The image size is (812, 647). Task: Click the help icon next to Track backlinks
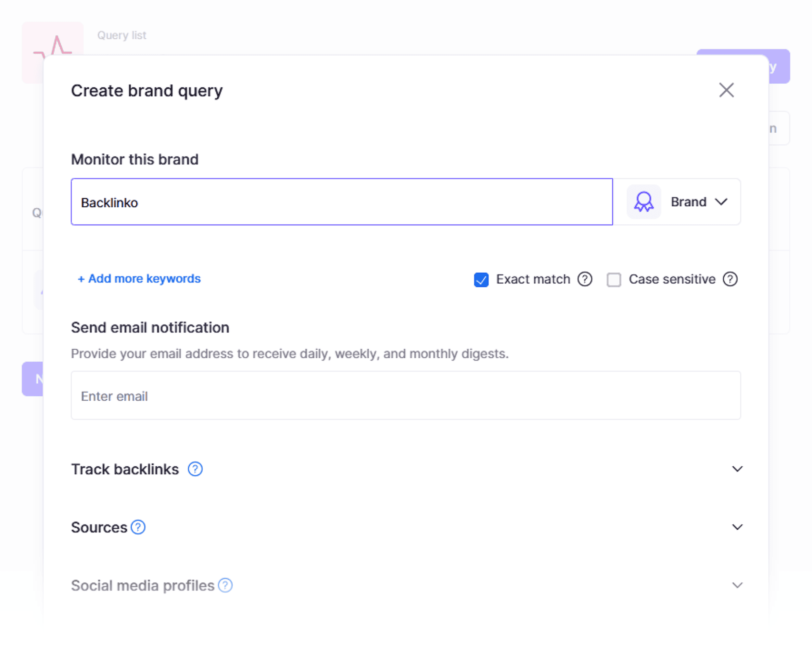tap(195, 469)
